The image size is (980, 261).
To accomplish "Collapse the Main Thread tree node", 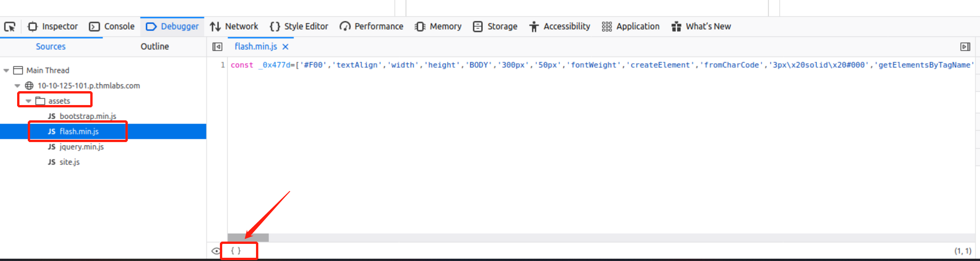I will pos(6,70).
